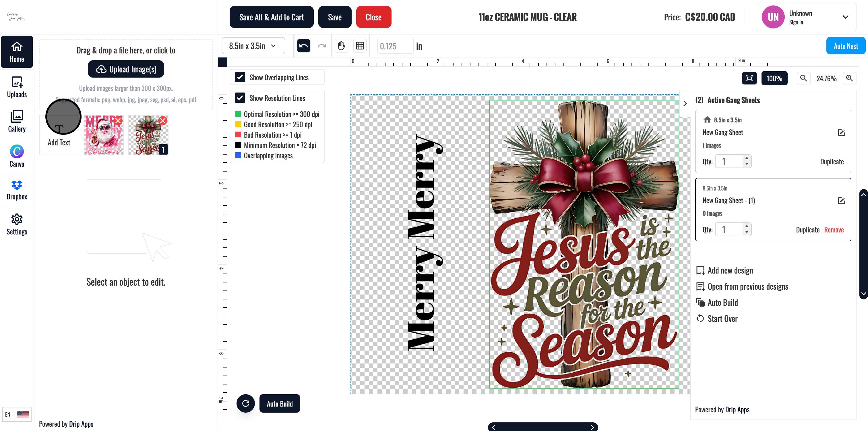Click the undo arrow icon
Viewport: 868px width, 431px height.
pyautogui.click(x=303, y=46)
